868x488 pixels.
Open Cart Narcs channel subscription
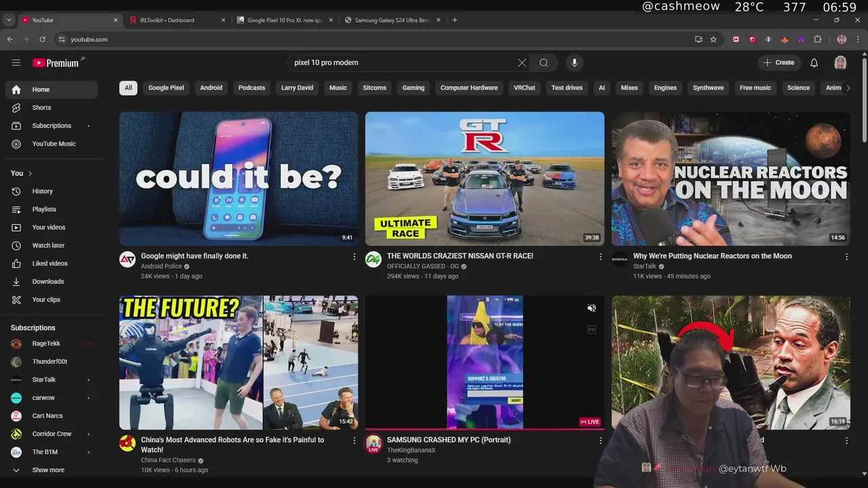pyautogui.click(x=52, y=415)
